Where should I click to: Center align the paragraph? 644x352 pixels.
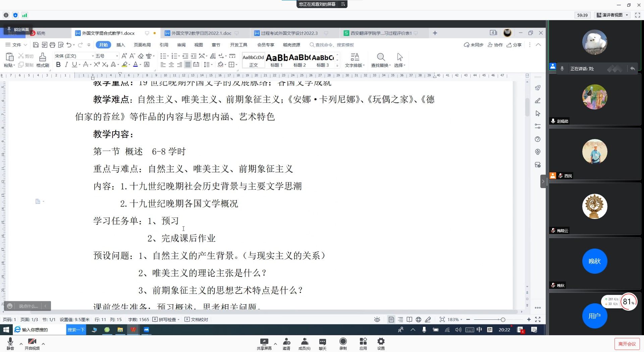click(x=171, y=64)
